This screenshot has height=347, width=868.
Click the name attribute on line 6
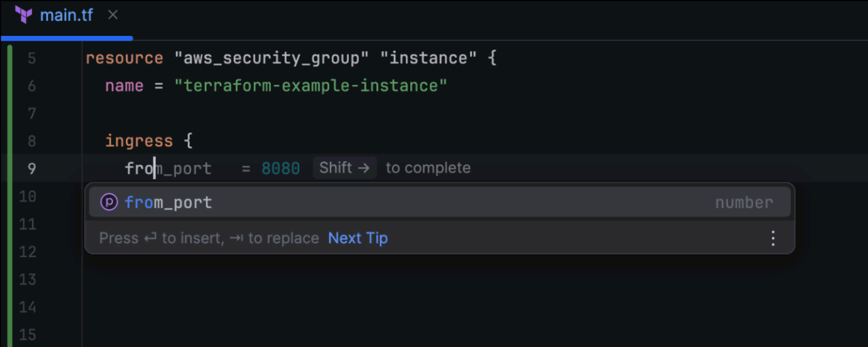pyautogui.click(x=124, y=86)
